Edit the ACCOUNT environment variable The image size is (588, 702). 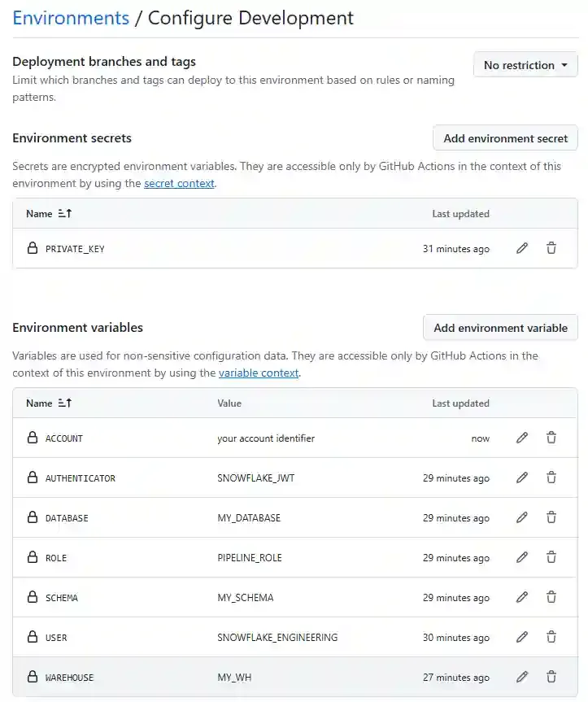(x=521, y=438)
